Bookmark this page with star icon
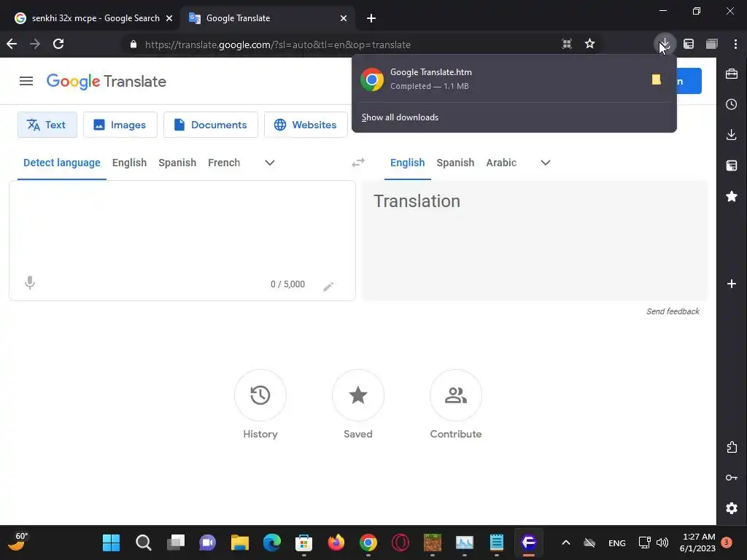 click(589, 44)
